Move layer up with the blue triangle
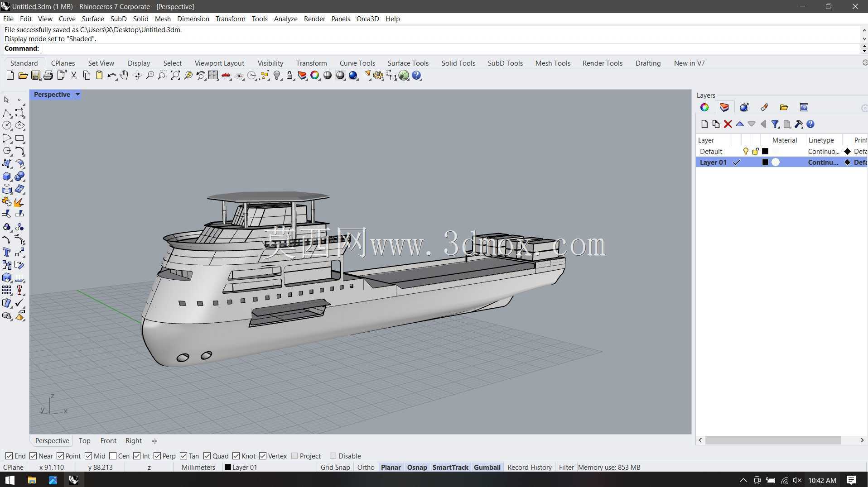Image resolution: width=868 pixels, height=487 pixels. [740, 124]
